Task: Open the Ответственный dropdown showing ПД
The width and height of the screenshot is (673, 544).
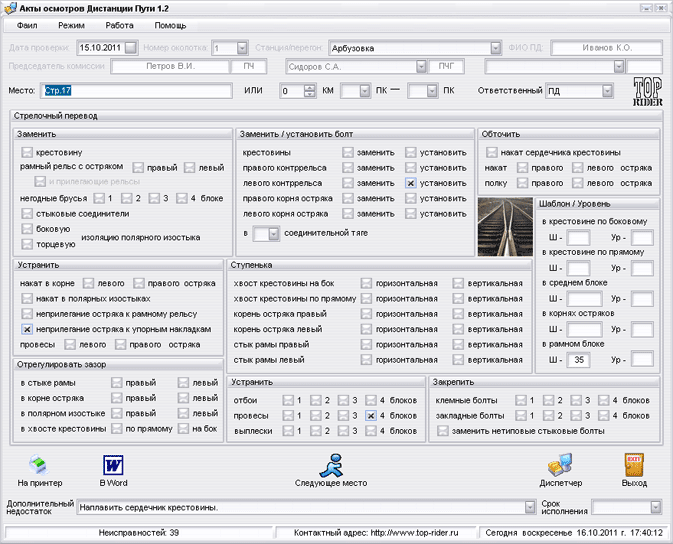Action: (606, 91)
